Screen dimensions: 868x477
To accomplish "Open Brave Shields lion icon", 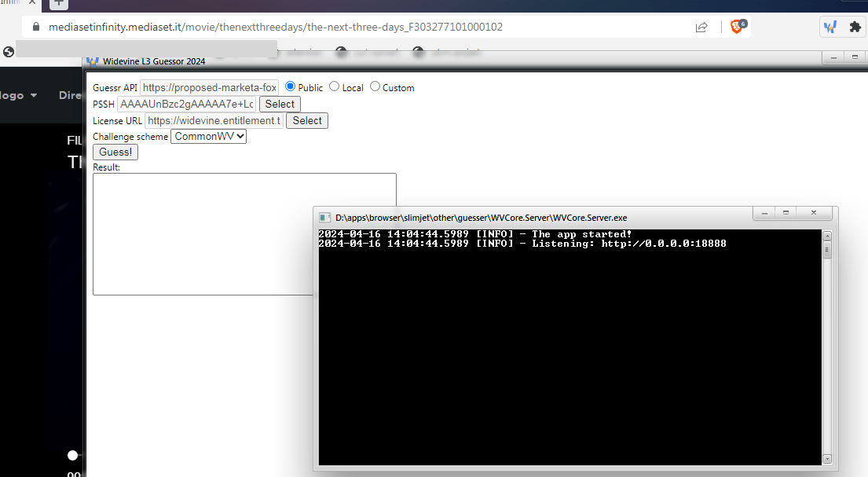I will (738, 26).
